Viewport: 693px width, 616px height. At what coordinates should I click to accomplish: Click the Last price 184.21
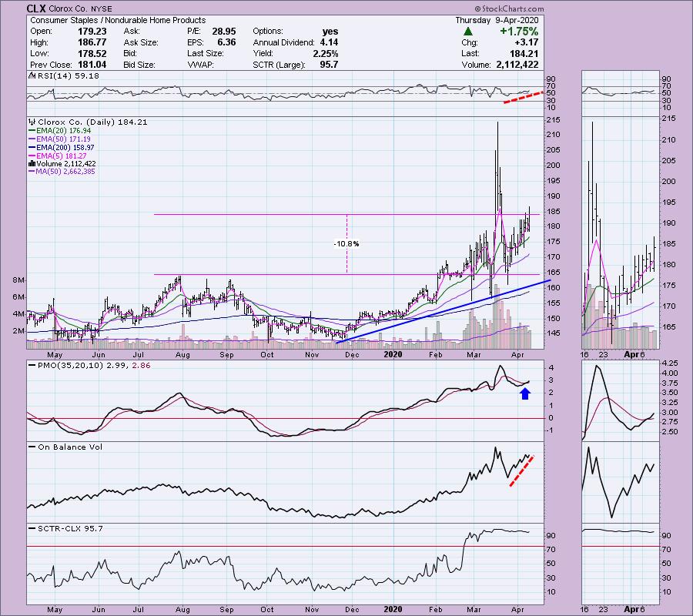(x=524, y=53)
